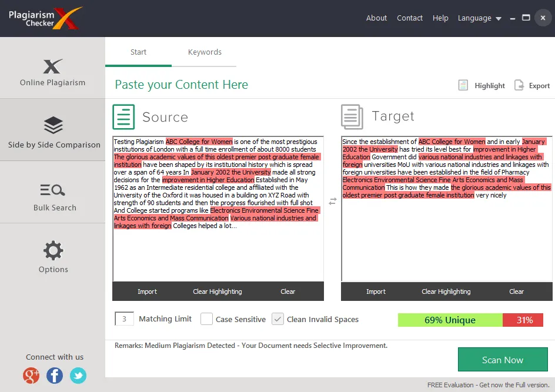Click the Facebook icon

click(x=55, y=376)
